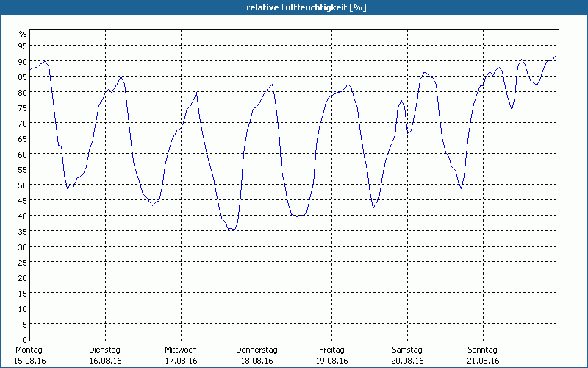Click the y-axis value '10'
The width and height of the screenshot is (588, 368).
[23, 308]
